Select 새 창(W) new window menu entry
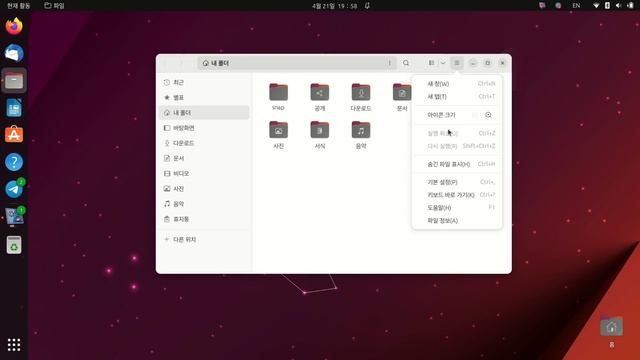The width and height of the screenshot is (640, 360). [x=457, y=84]
